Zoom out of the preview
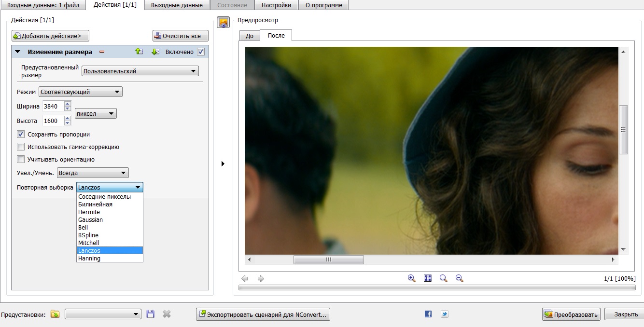The image size is (644, 327). tap(460, 278)
